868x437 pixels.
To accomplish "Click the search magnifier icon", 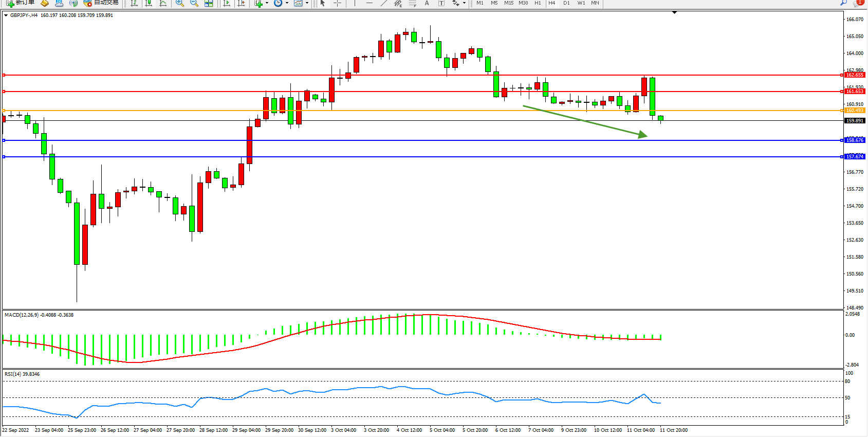I will tap(843, 3).
